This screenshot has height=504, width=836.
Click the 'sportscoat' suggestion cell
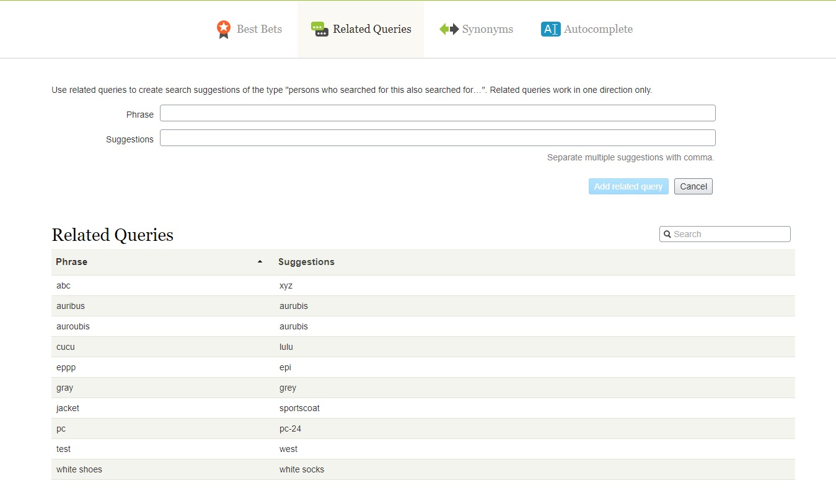click(299, 408)
